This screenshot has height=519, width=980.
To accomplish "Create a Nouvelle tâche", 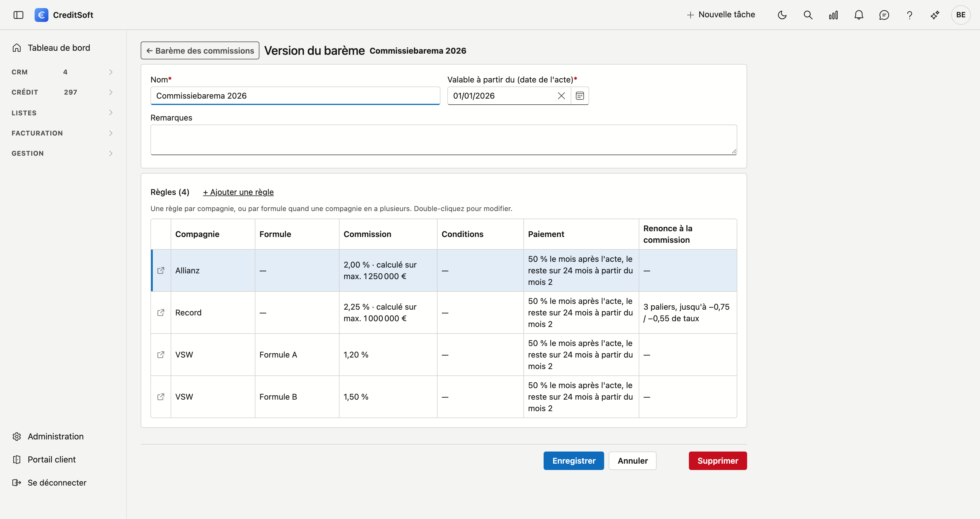I will click(x=721, y=14).
